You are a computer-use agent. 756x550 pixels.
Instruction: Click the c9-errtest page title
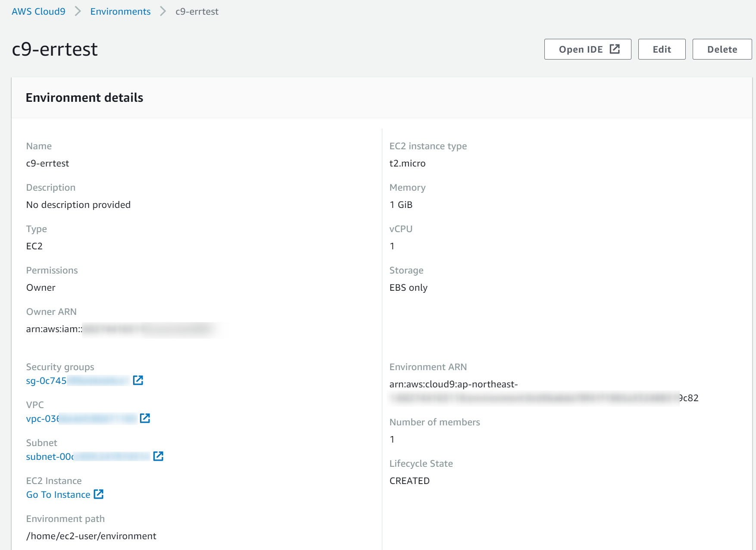point(55,49)
